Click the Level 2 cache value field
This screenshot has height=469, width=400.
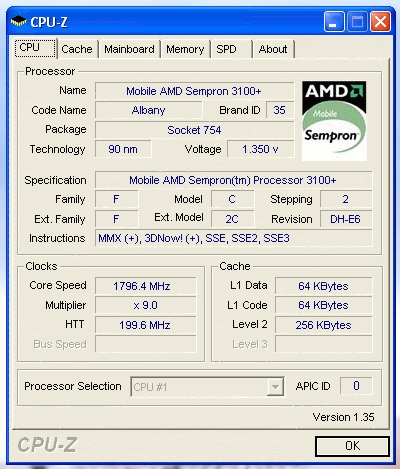coord(323,325)
